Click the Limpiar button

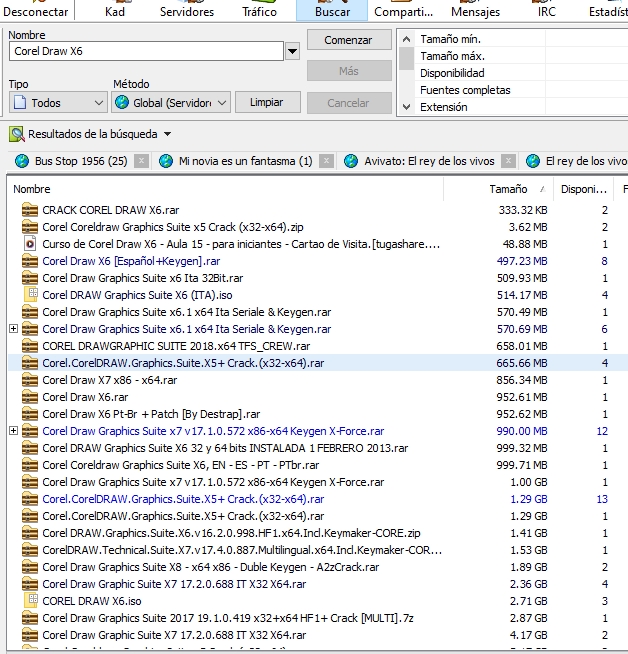267,102
